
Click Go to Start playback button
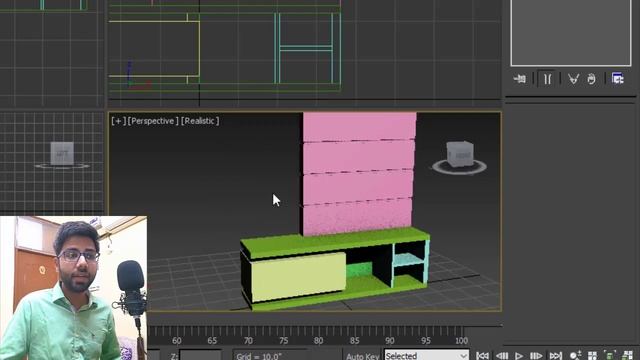(482, 356)
